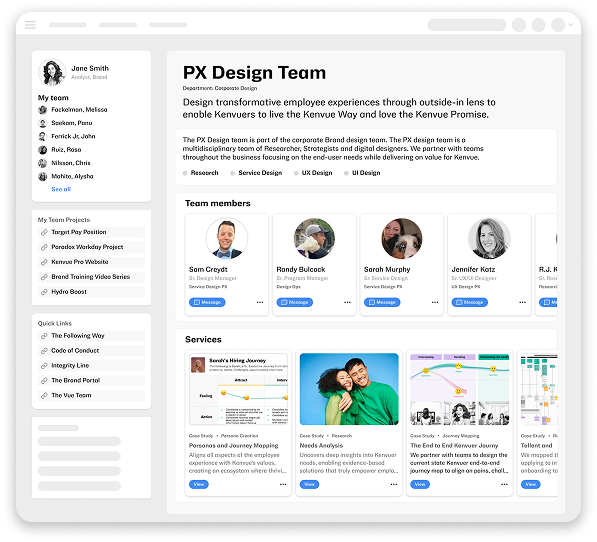Click avatar next to Mohite, Alysha
Image resolution: width=597 pixels, height=542 pixels.
[x=43, y=176]
